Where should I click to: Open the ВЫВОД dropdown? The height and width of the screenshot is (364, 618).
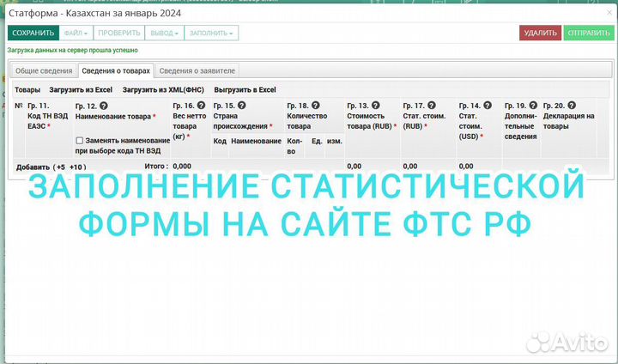pyautogui.click(x=164, y=33)
